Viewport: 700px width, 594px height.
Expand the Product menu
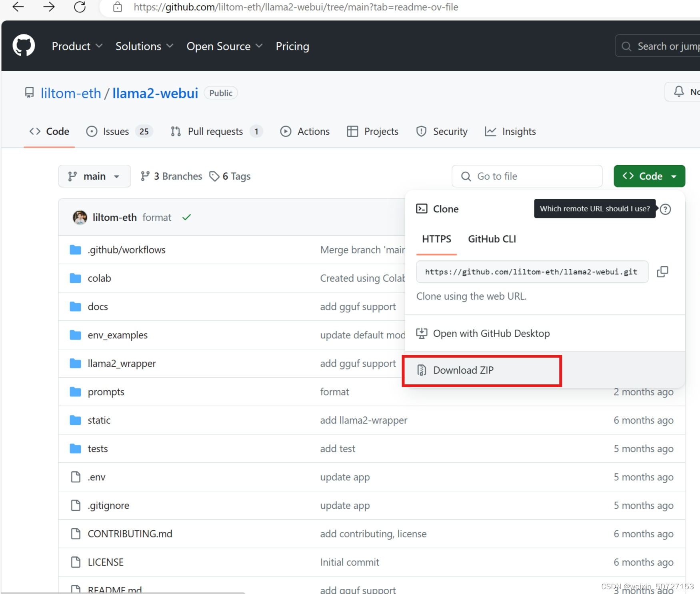77,46
